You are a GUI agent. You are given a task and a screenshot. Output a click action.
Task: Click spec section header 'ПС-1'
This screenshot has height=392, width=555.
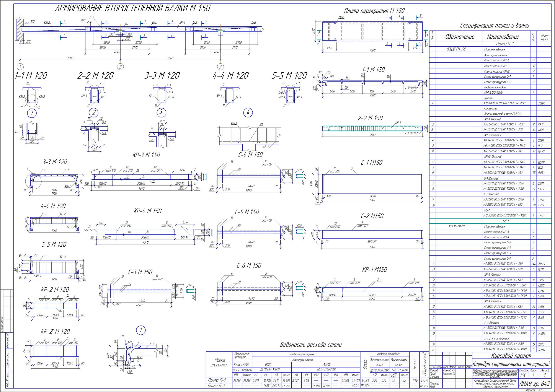[487, 210]
